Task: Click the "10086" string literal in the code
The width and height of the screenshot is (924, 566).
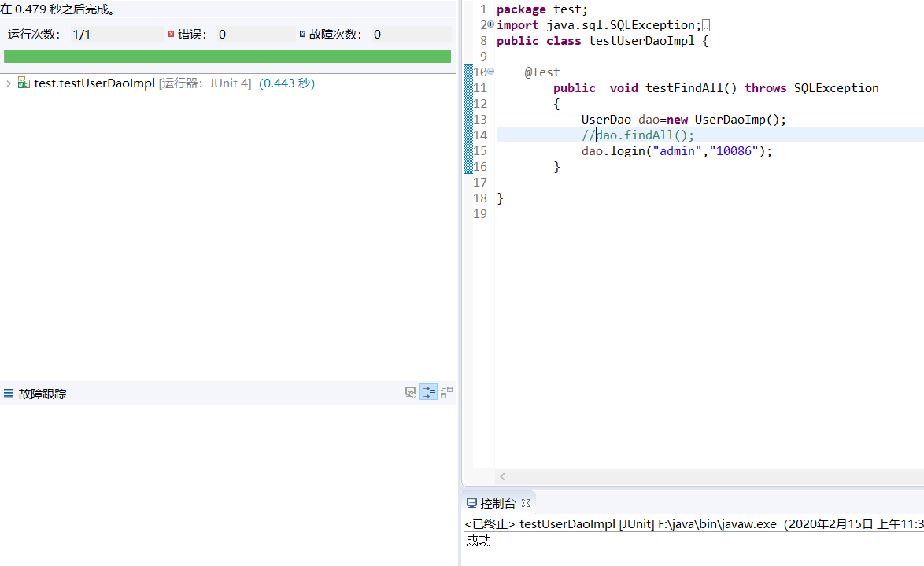Action: (734, 151)
